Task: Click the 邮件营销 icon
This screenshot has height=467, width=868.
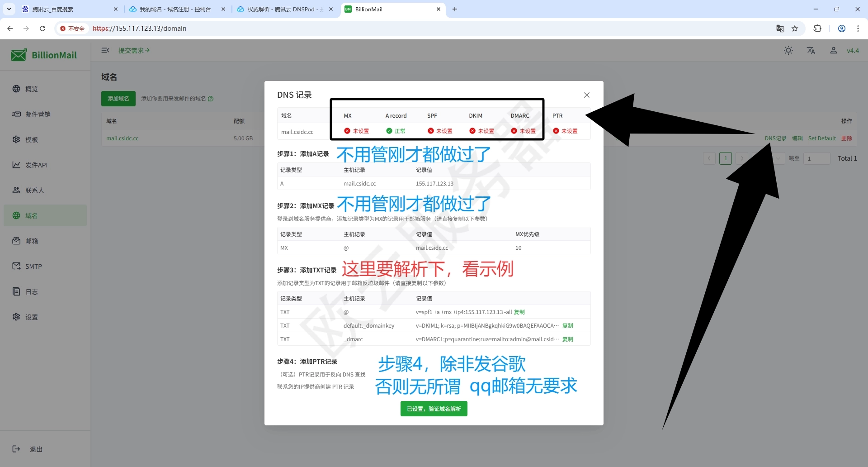Action: (16, 114)
